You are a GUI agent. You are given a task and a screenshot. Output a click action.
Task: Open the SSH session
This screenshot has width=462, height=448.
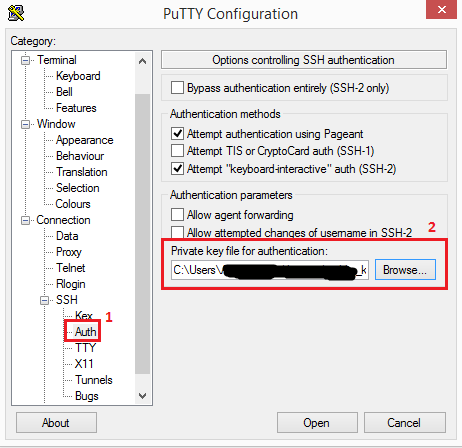[x=317, y=423]
